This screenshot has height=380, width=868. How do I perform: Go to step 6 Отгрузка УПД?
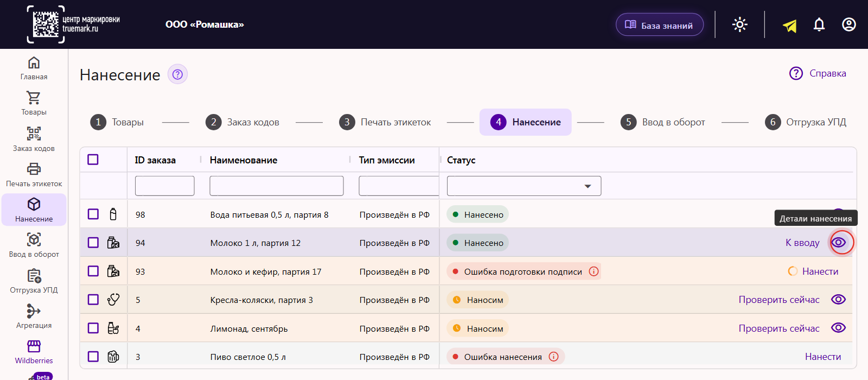(x=806, y=122)
